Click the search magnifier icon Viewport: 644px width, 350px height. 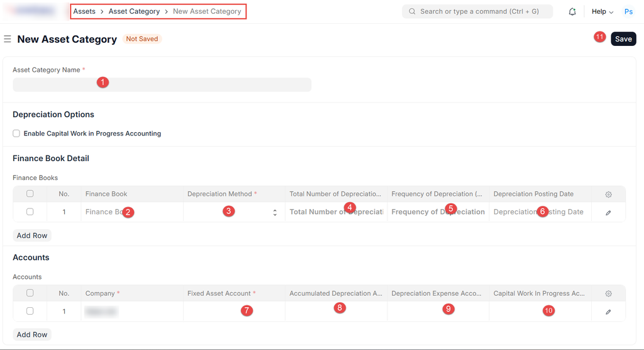pyautogui.click(x=412, y=11)
